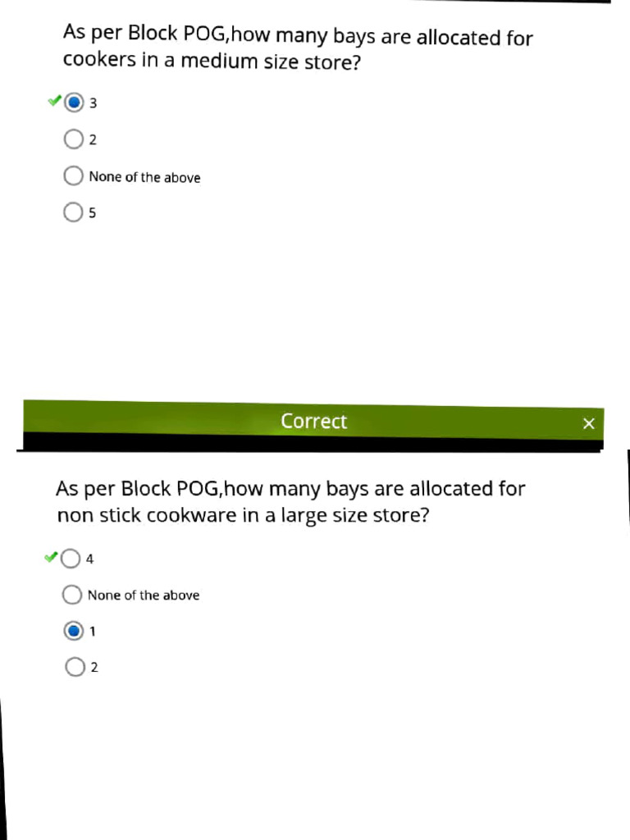Click 'None of the above' label text under non stick question
Viewport: 630px width, 840px height.
(144, 596)
